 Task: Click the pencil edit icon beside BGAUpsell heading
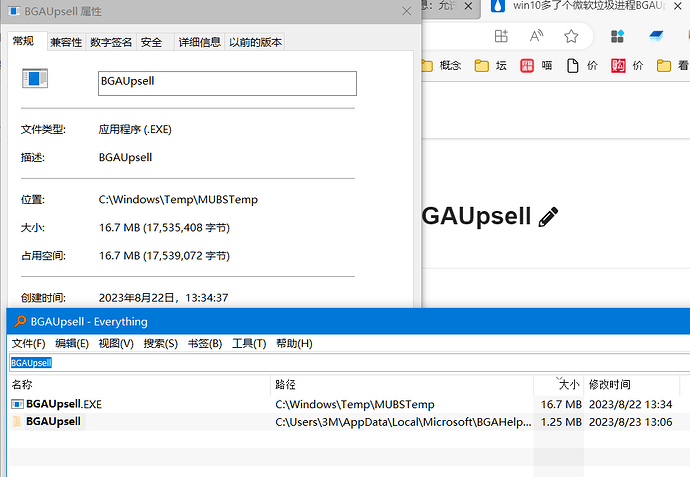[x=548, y=216]
